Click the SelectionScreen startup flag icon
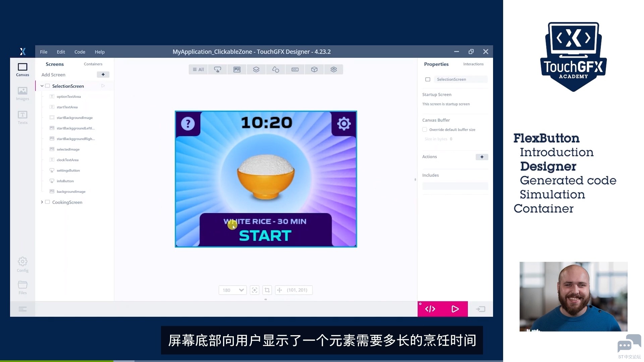This screenshot has width=644, height=362. (103, 86)
